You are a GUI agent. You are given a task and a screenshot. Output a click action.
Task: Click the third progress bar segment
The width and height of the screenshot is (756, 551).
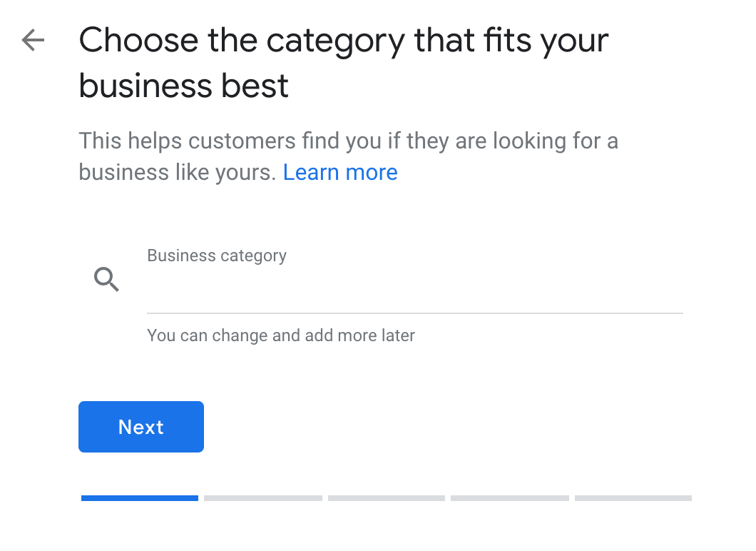pyautogui.click(x=387, y=498)
